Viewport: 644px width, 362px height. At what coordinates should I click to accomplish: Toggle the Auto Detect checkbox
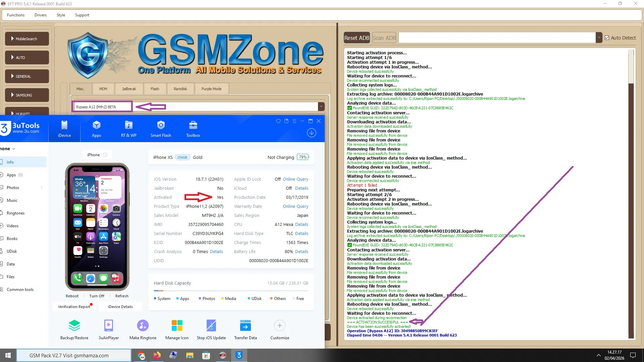(x=607, y=38)
